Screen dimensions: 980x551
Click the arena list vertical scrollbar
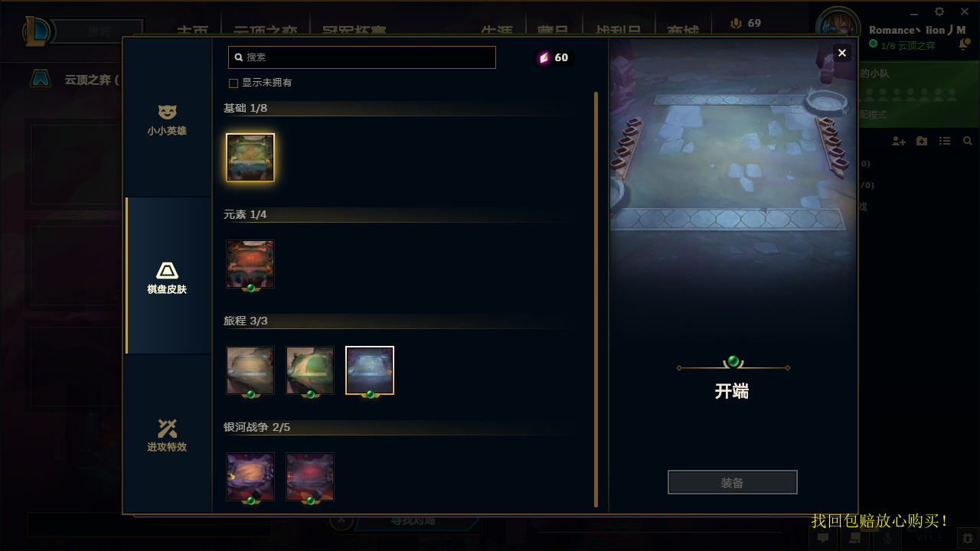596,299
